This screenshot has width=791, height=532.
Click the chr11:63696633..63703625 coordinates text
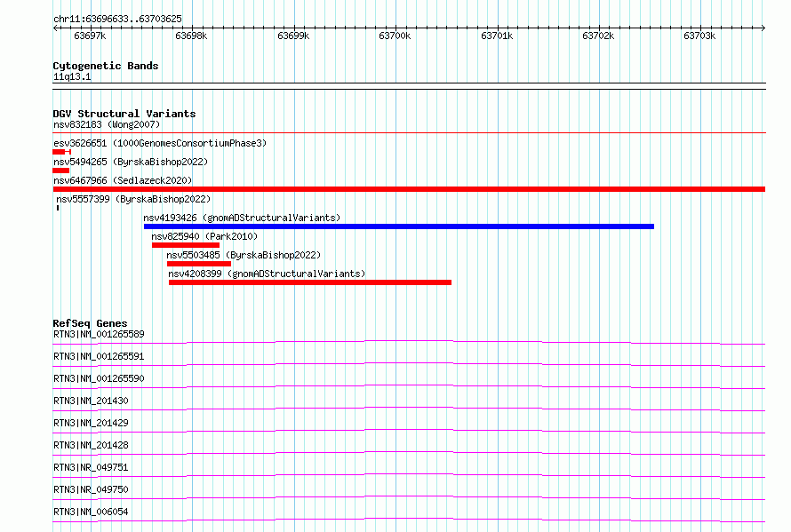(x=117, y=19)
